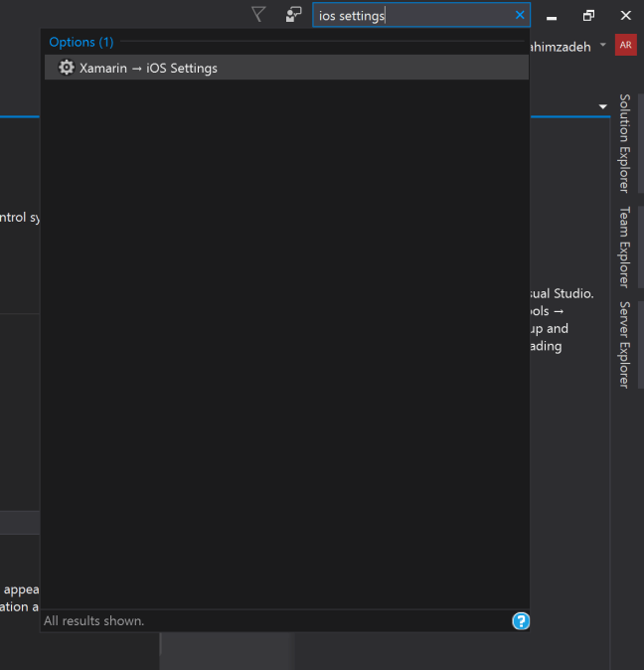Viewport: 644px width, 670px height.
Task: Click the gear icon beside Xamarin result
Action: coord(67,68)
